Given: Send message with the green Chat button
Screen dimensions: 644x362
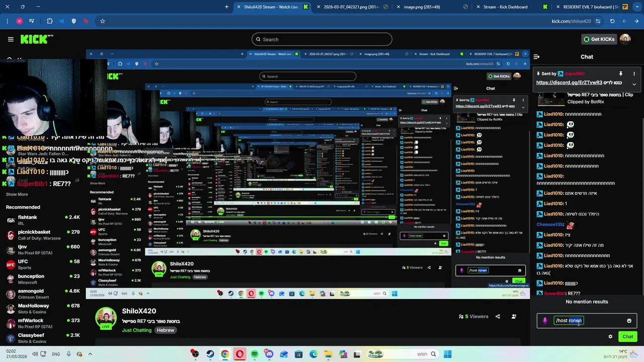Looking at the screenshot, I should (x=628, y=337).
